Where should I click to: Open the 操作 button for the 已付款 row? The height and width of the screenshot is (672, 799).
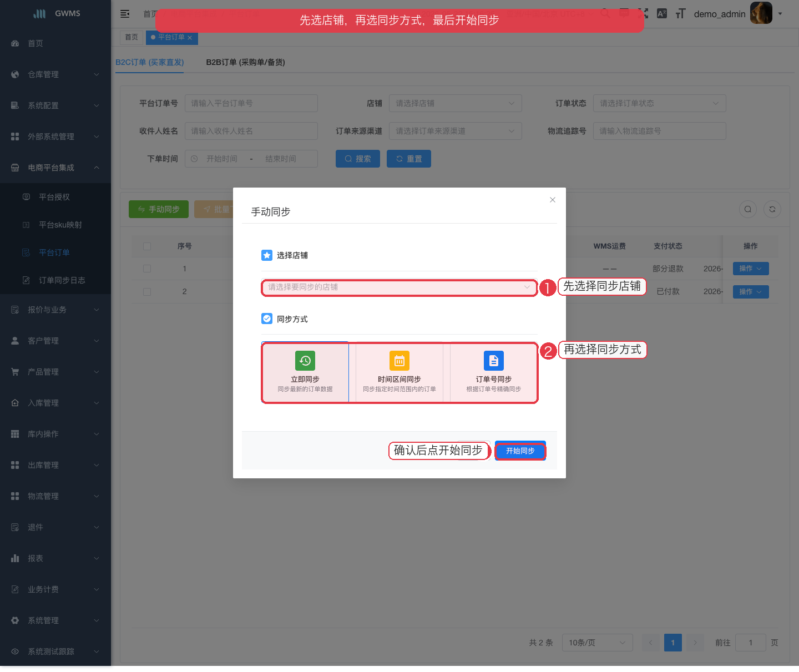[x=751, y=292]
